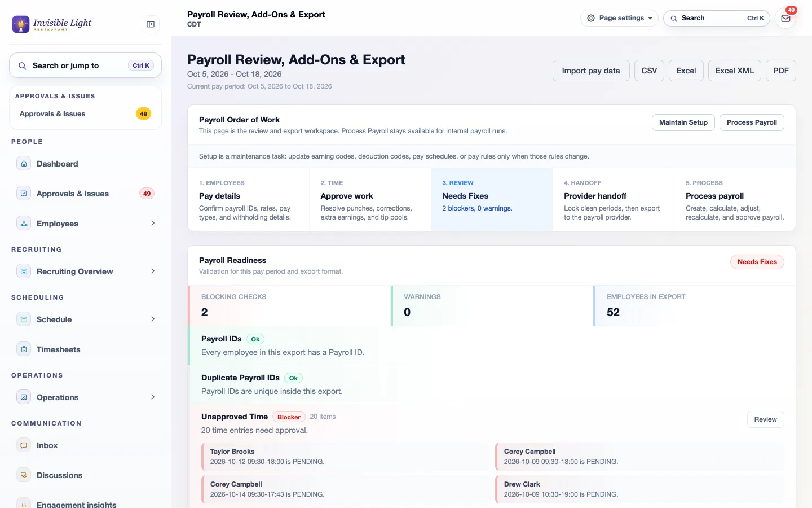Click the Operations icon in sidebar

[x=24, y=397]
